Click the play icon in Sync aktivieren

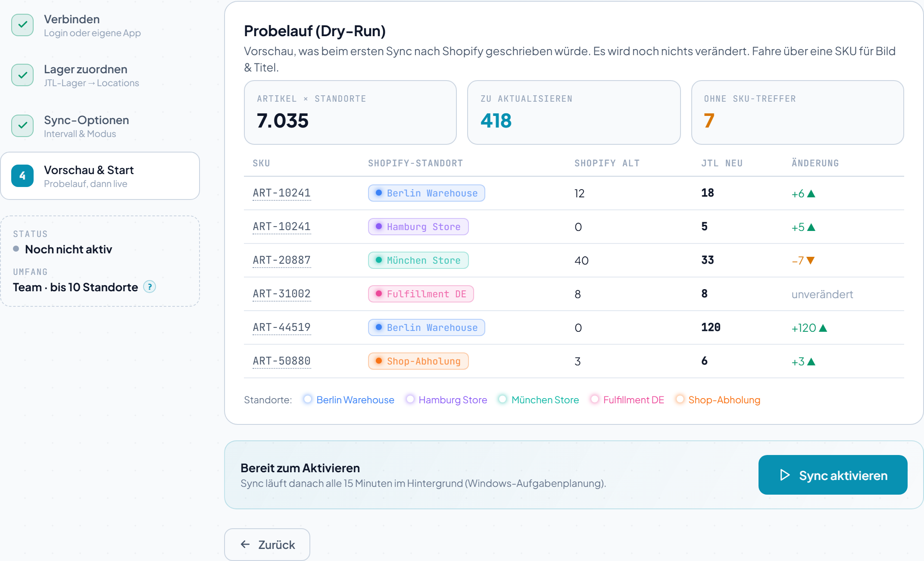[x=785, y=475]
